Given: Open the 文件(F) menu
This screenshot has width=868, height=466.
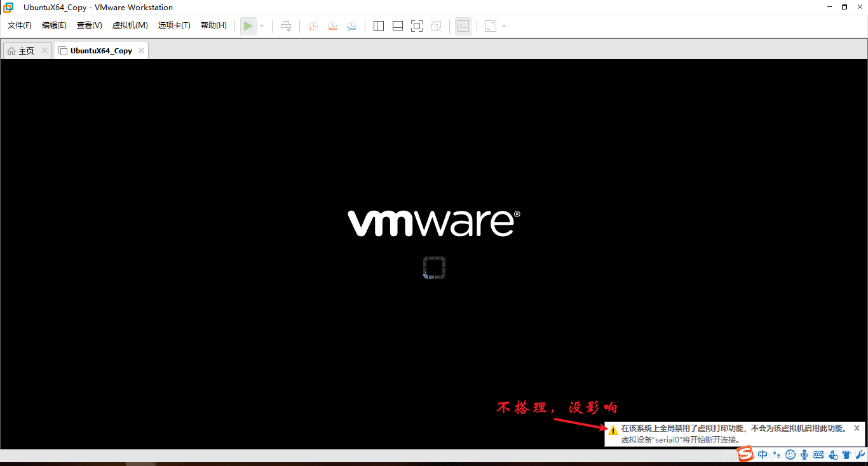Looking at the screenshot, I should click(20, 25).
